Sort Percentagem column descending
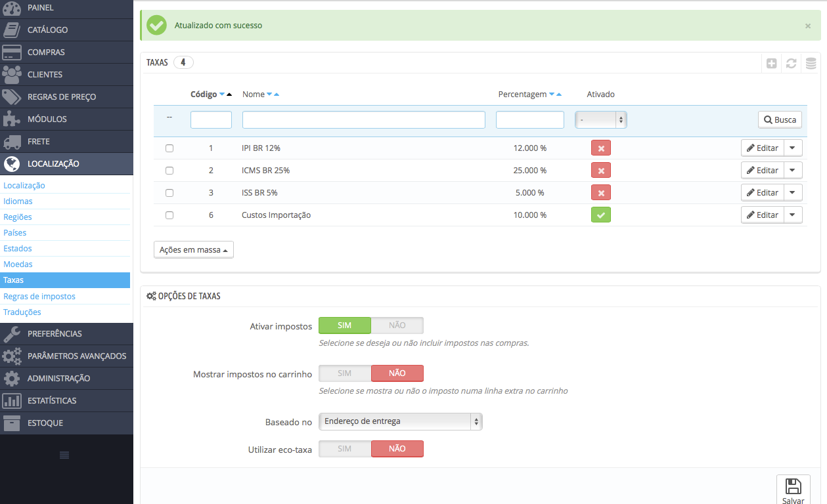The image size is (827, 504). (x=552, y=94)
